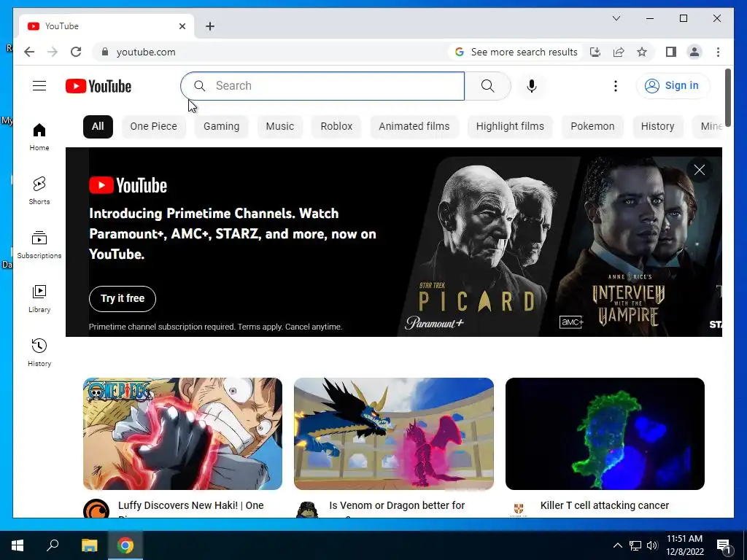Click Chrome icon in taskbar
The height and width of the screenshot is (560, 747).
coord(125,545)
